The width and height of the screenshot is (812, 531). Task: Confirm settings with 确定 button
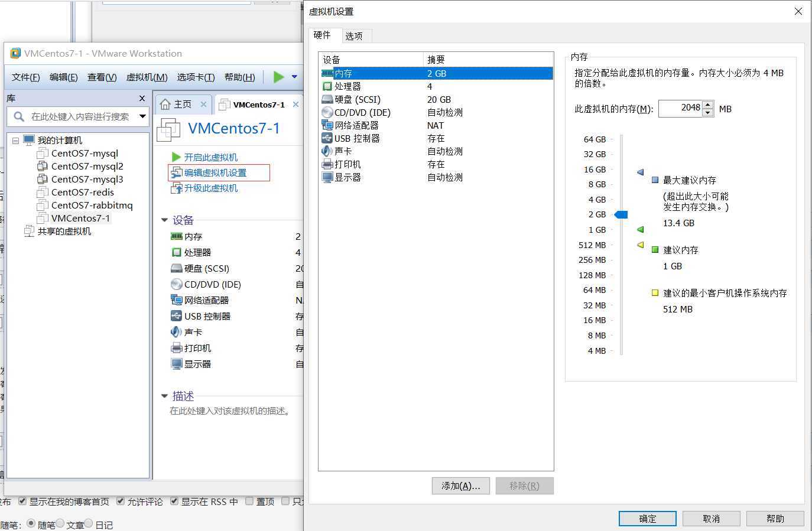tap(648, 519)
